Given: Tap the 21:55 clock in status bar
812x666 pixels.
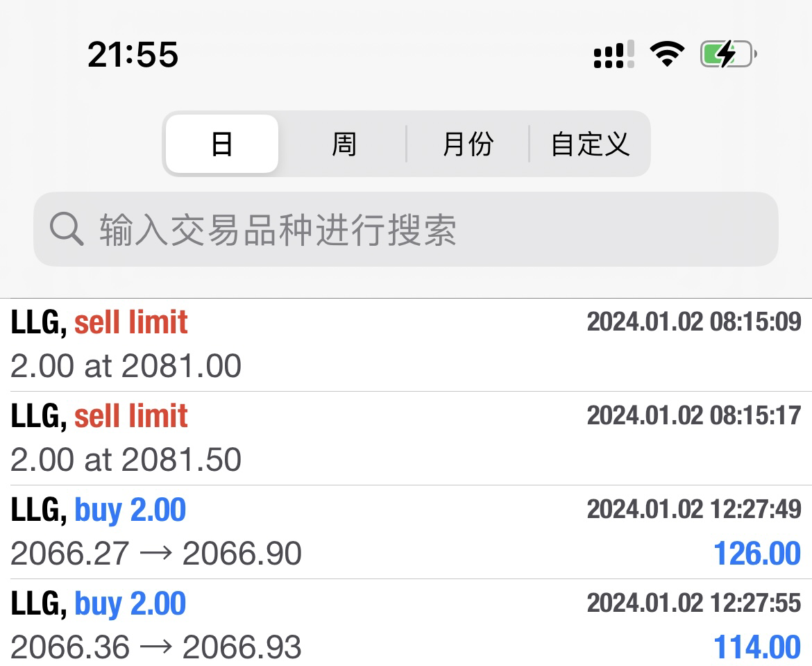Looking at the screenshot, I should [133, 54].
